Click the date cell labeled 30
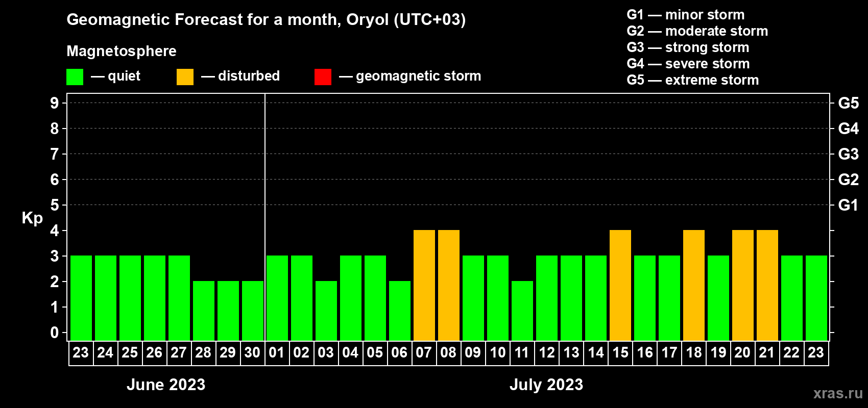 pyautogui.click(x=253, y=353)
